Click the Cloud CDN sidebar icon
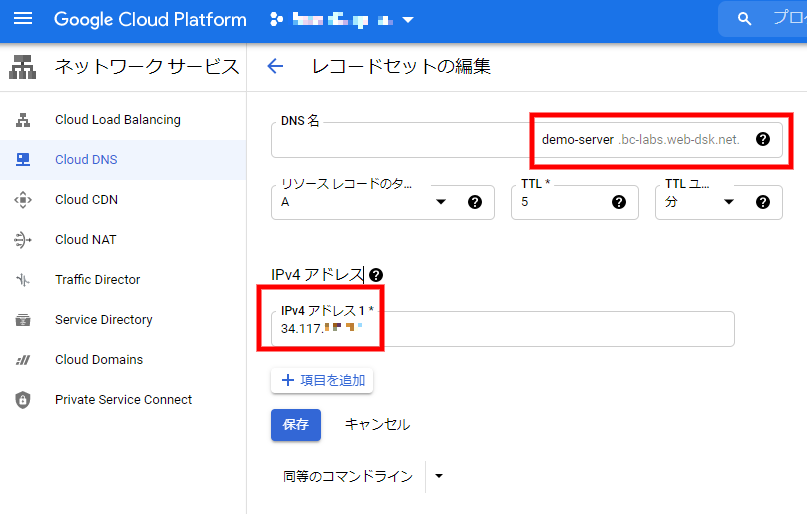807x514 pixels. coord(23,200)
